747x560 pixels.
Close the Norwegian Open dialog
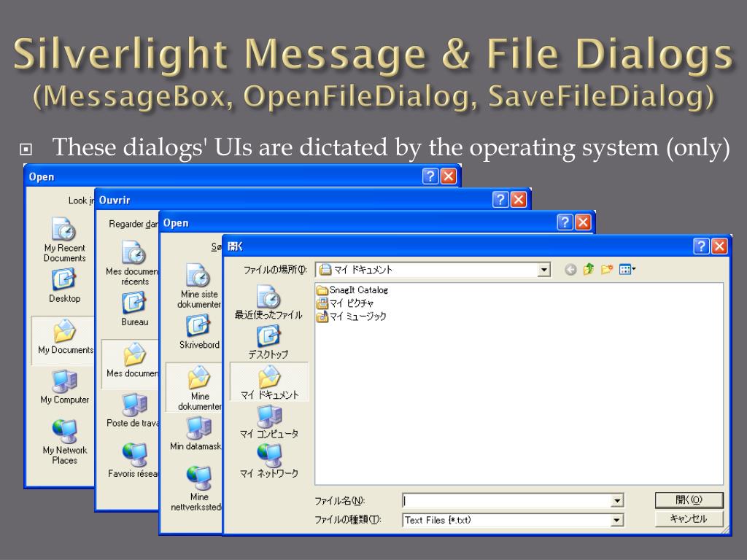coord(583,222)
